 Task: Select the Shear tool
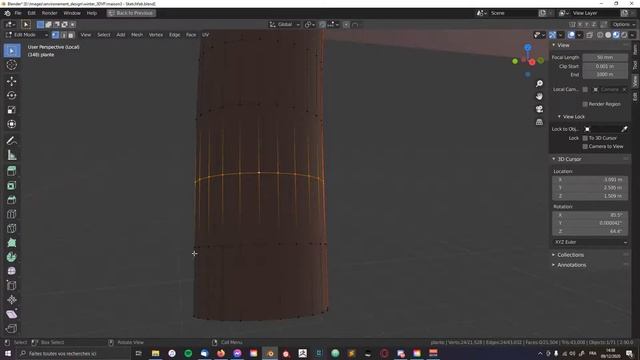pyautogui.click(x=11, y=314)
